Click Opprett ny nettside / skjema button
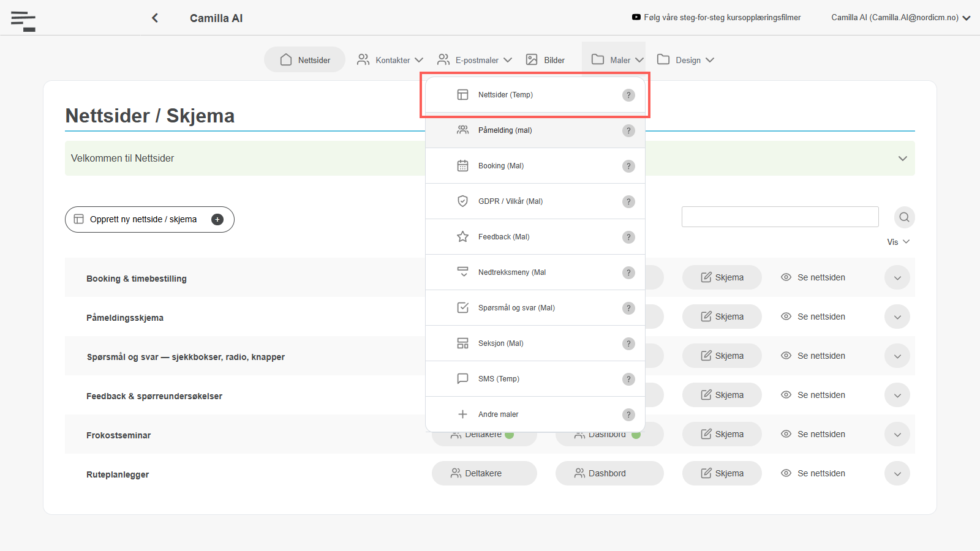This screenshot has width=980, height=551. tap(149, 219)
